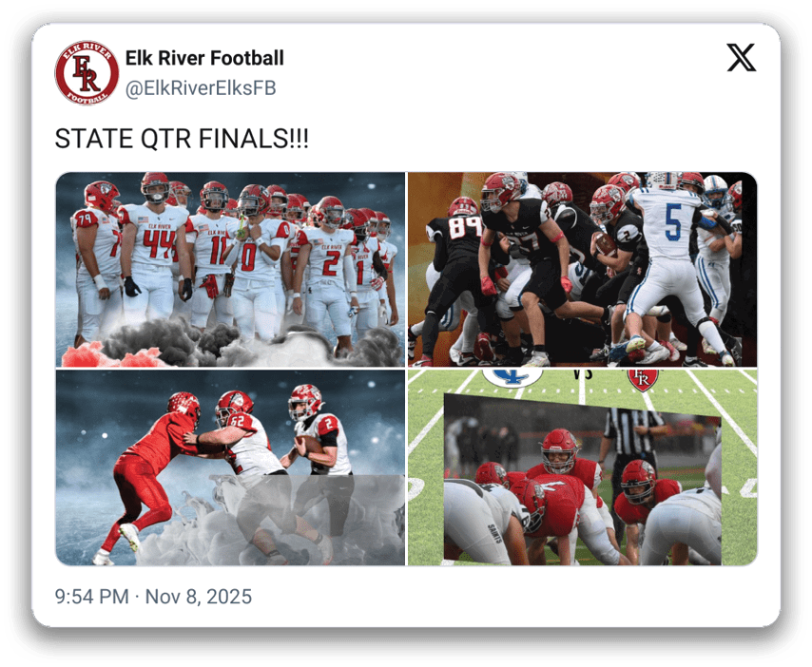This screenshot has width=812, height=667.
Task: Open the @ElkRiverElksFB handle link
Action: point(201,88)
